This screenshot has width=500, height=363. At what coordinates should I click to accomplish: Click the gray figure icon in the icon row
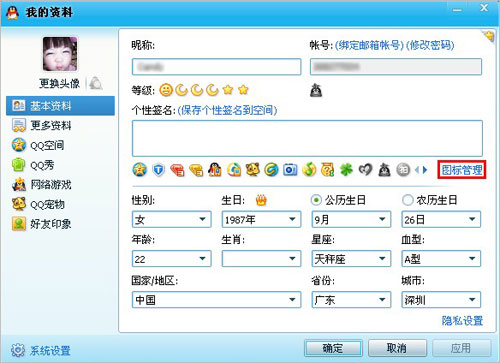pyautogui.click(x=384, y=170)
